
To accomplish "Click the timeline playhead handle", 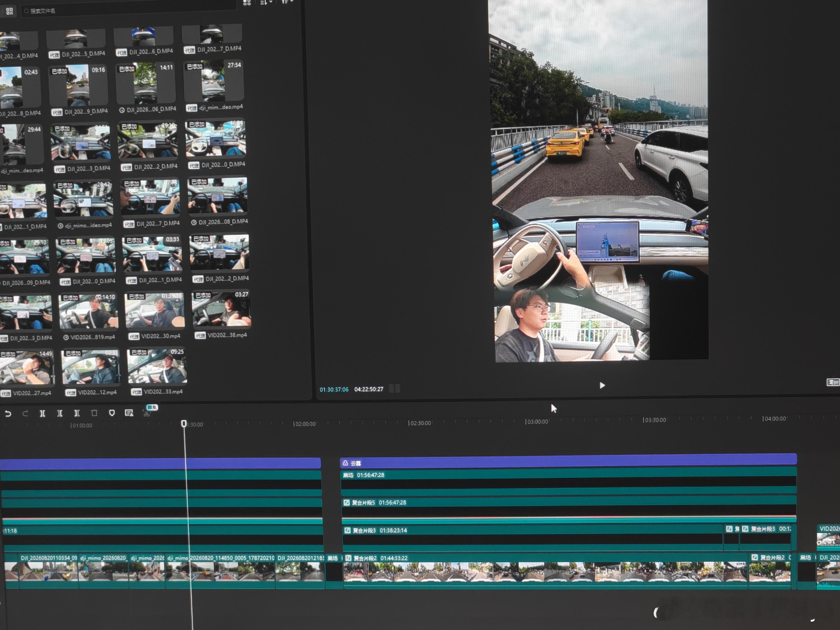I will click(x=184, y=423).
